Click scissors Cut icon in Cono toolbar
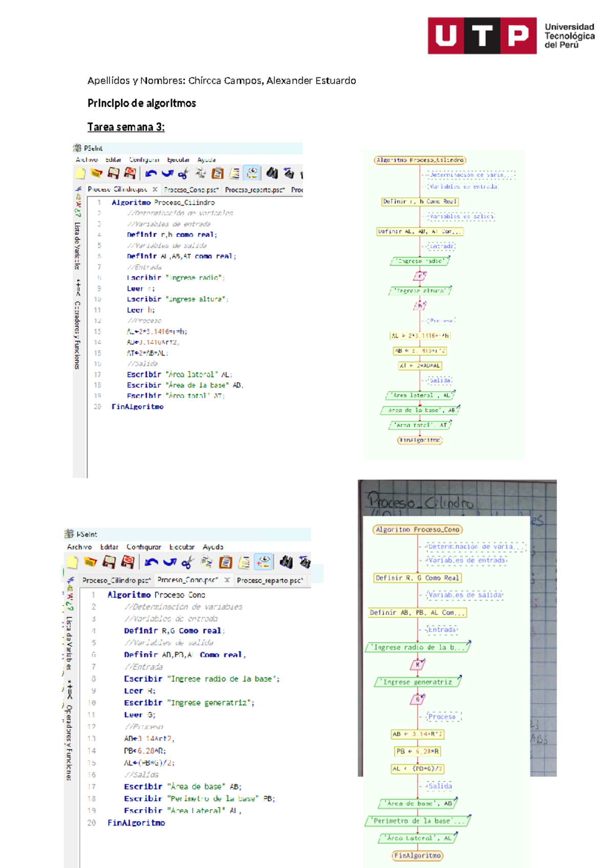 [x=187, y=562]
